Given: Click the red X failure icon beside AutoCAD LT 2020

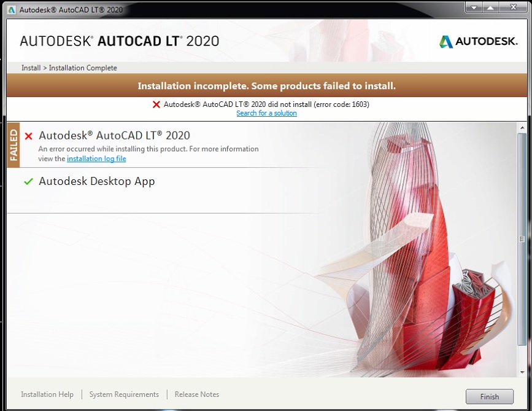Looking at the screenshot, I should 29,136.
